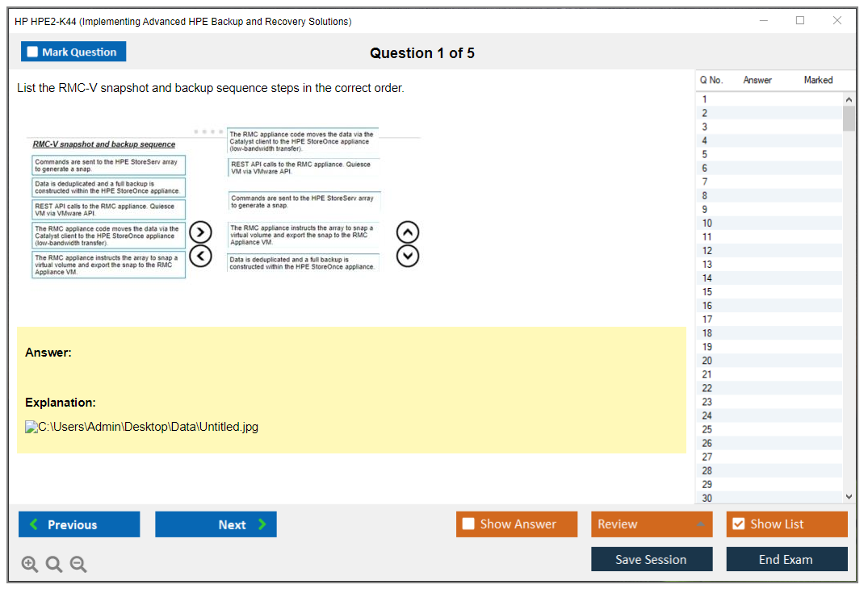Go to the Previous question
The width and height of the screenshot is (868, 593).
tap(79, 524)
